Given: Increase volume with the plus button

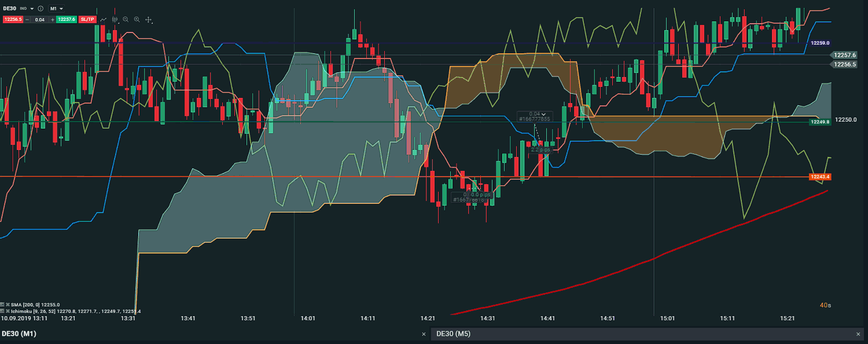Looking at the screenshot, I should point(53,20).
